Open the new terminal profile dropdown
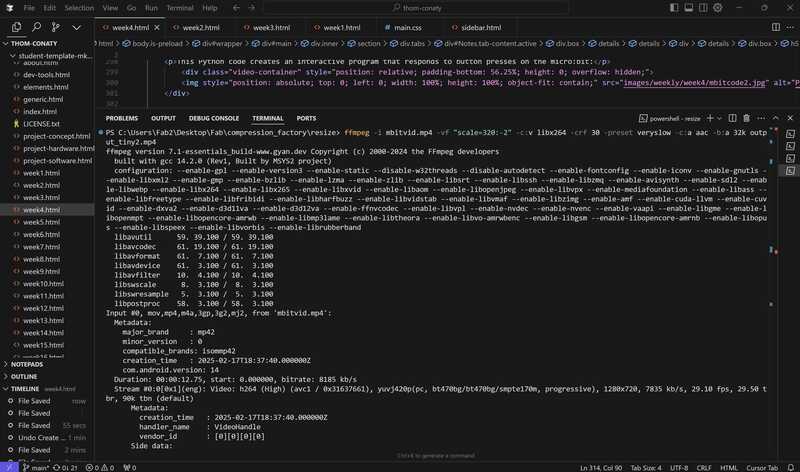 coord(719,118)
